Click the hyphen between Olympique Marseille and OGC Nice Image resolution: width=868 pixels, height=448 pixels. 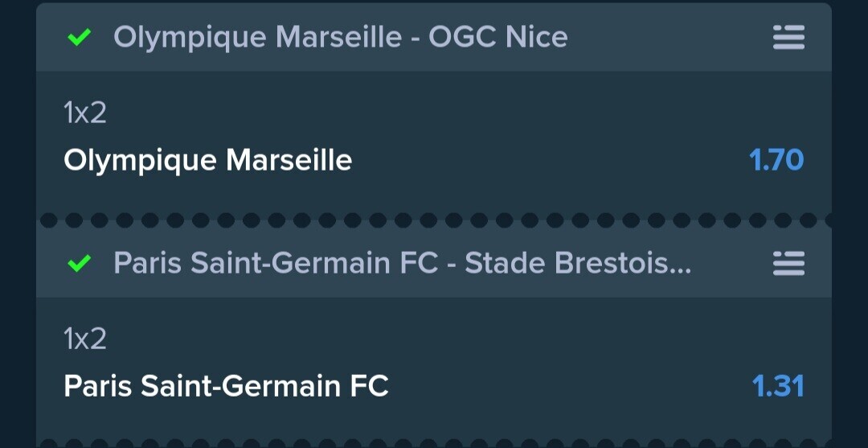(x=416, y=39)
